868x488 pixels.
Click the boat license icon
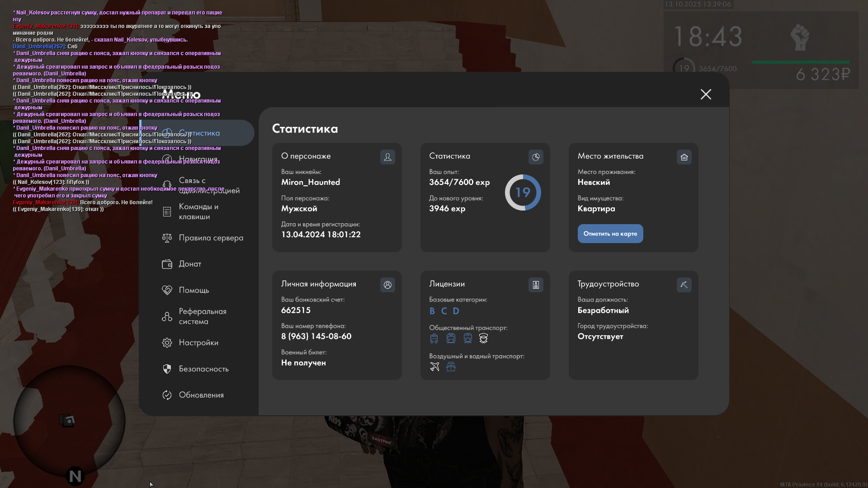(x=451, y=367)
